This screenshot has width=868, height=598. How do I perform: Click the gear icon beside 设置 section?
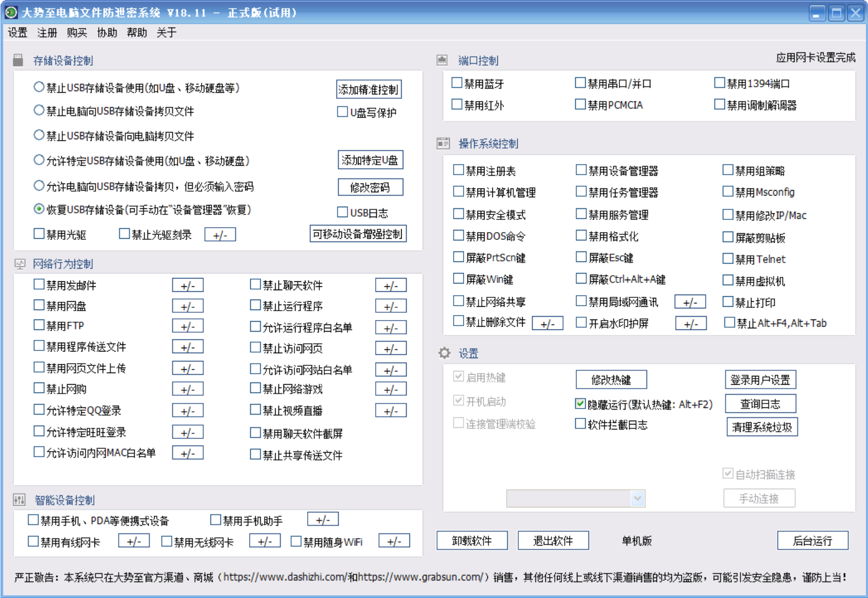pyautogui.click(x=444, y=353)
